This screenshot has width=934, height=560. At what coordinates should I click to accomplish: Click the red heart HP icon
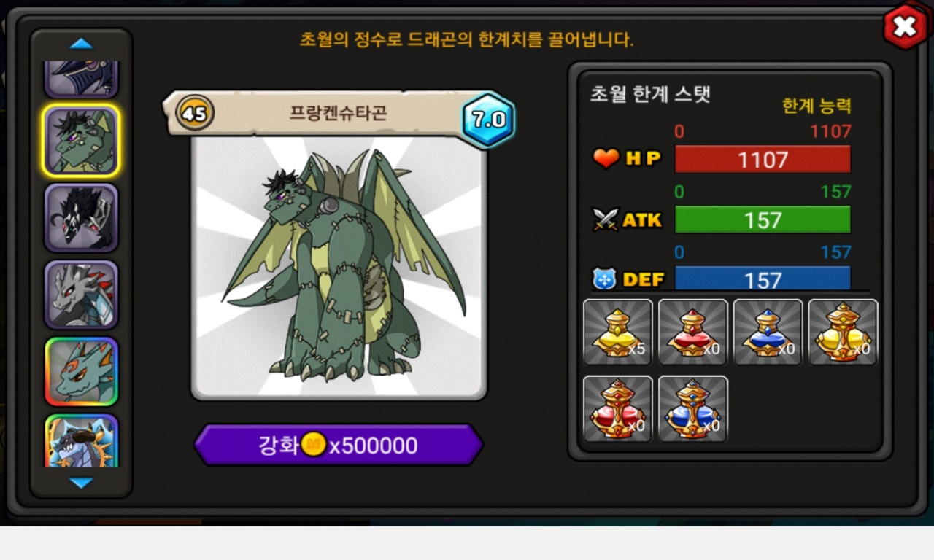click(606, 158)
